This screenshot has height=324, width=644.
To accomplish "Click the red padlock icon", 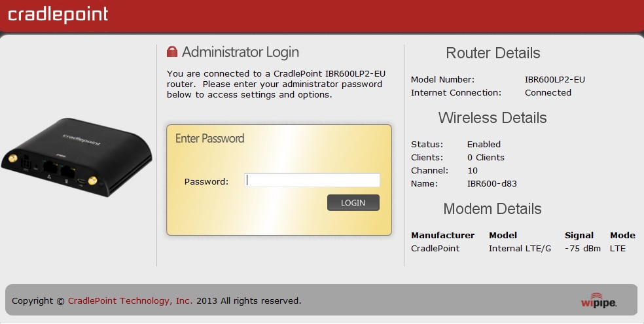I will [172, 52].
